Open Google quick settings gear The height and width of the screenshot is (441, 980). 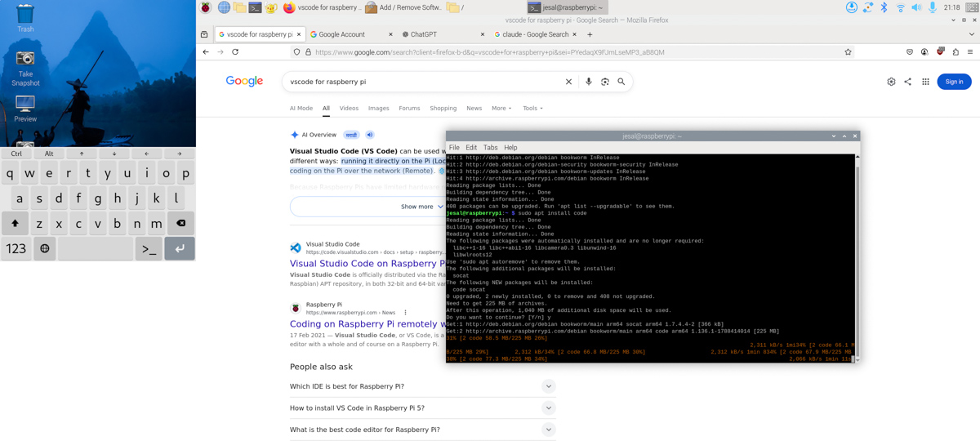tap(891, 82)
